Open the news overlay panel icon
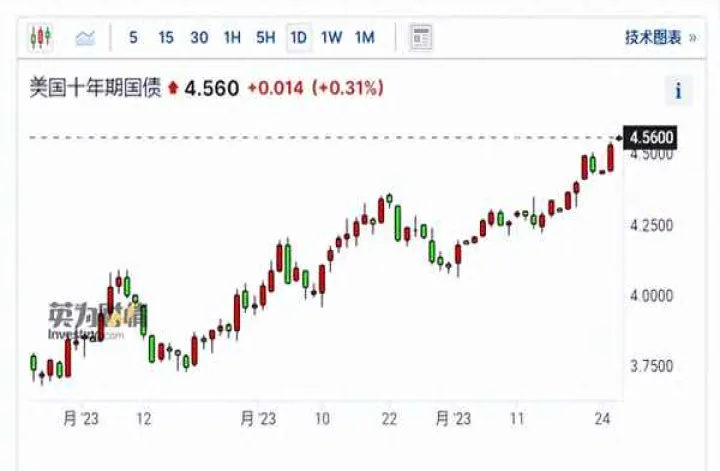720x471 pixels. [421, 38]
